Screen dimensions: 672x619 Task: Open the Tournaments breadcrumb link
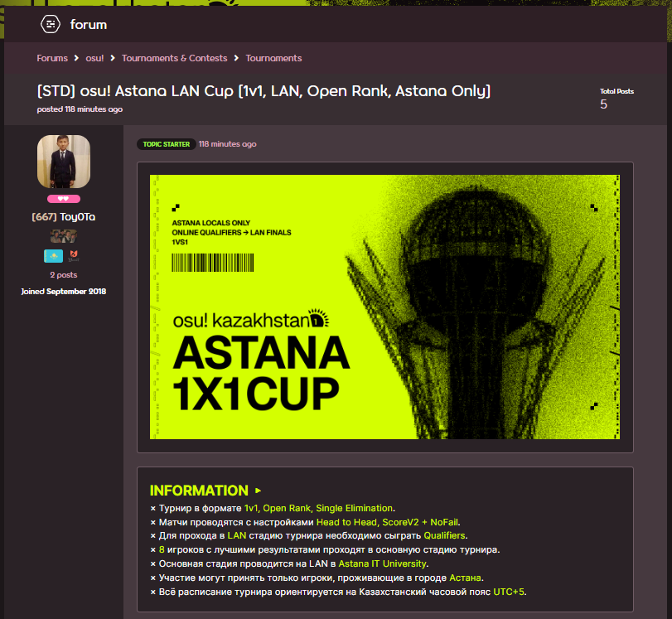coord(273,58)
